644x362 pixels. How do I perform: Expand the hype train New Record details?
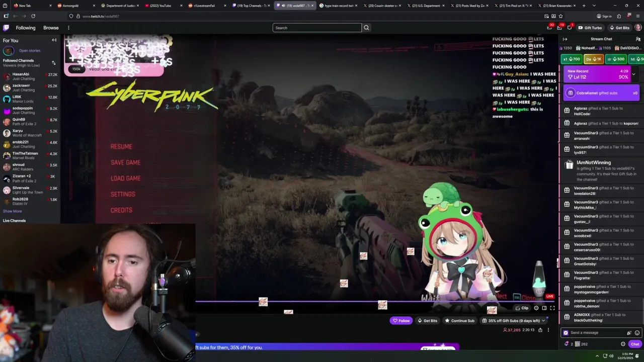click(x=633, y=74)
